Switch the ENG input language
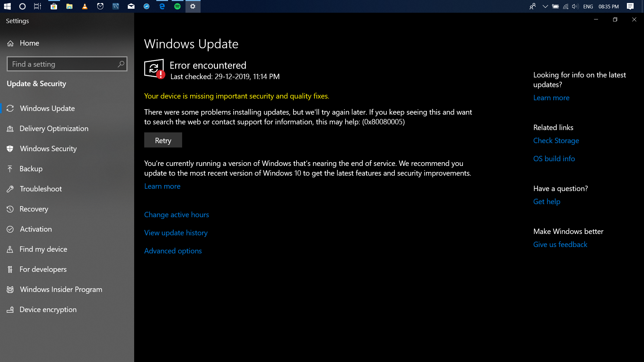Screen dimensions: 644x362 pyautogui.click(x=588, y=6)
